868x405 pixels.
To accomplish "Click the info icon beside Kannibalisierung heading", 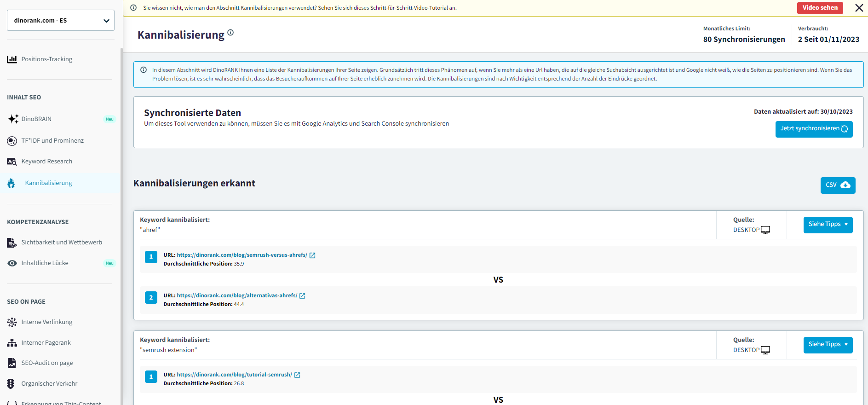I will (230, 33).
